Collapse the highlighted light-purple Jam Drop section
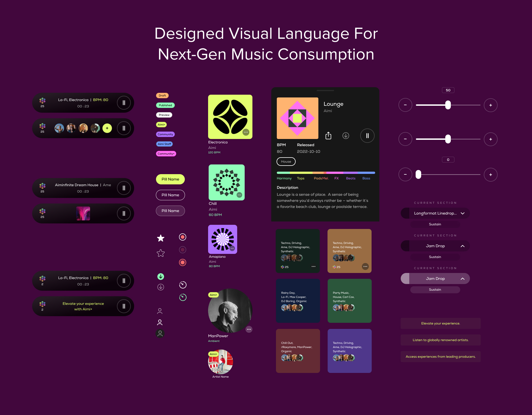This screenshot has width=532, height=415. pos(462,279)
